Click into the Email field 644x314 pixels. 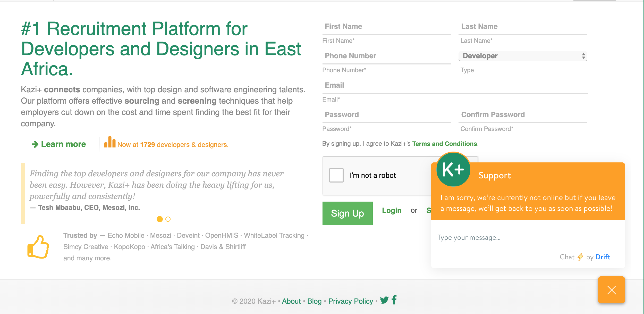[455, 85]
